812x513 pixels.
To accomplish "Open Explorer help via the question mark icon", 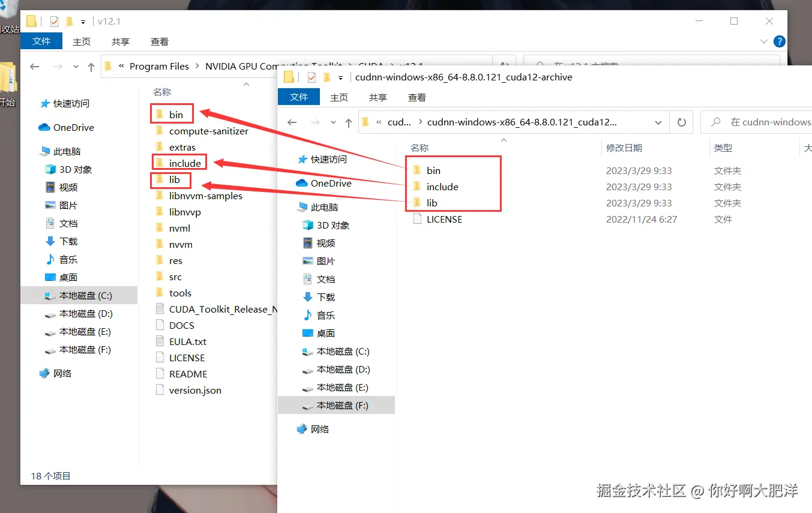I will [778, 41].
